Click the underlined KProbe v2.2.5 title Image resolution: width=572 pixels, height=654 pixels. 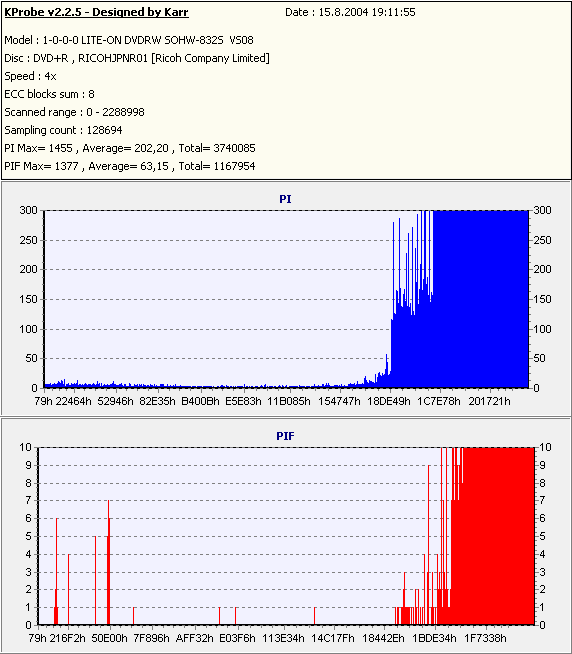point(96,13)
